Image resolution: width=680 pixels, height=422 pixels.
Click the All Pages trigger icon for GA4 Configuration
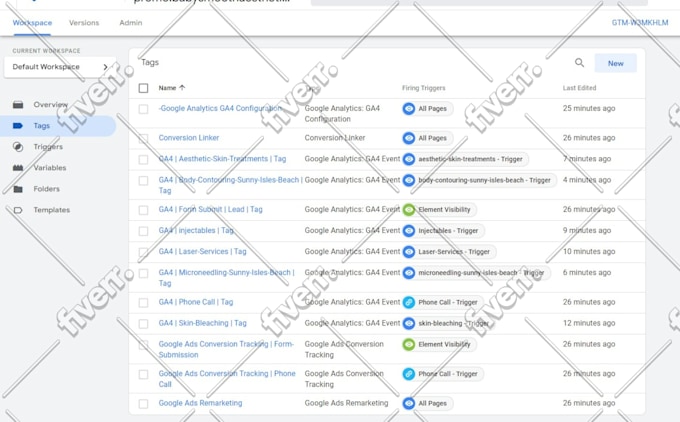tap(409, 108)
